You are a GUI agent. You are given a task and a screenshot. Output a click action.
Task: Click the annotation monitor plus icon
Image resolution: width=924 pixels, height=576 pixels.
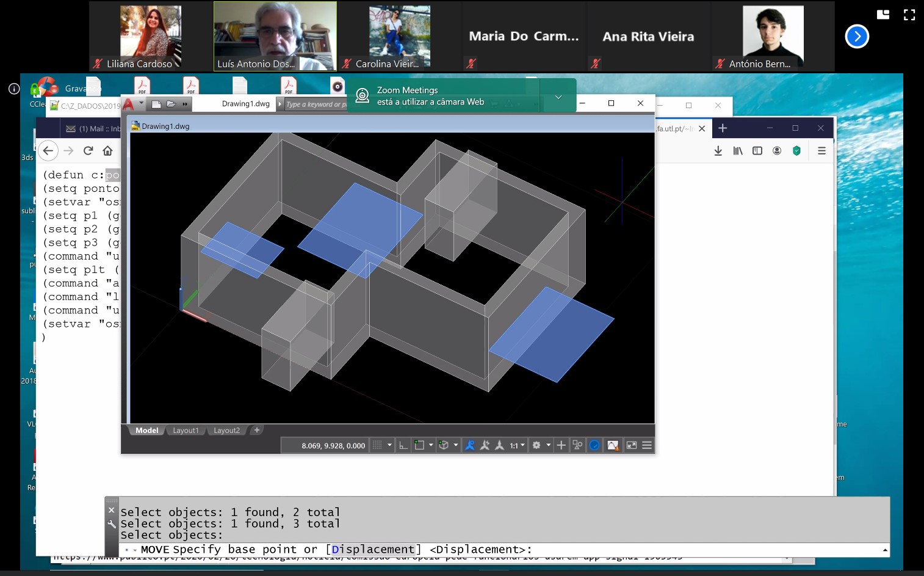point(561,445)
